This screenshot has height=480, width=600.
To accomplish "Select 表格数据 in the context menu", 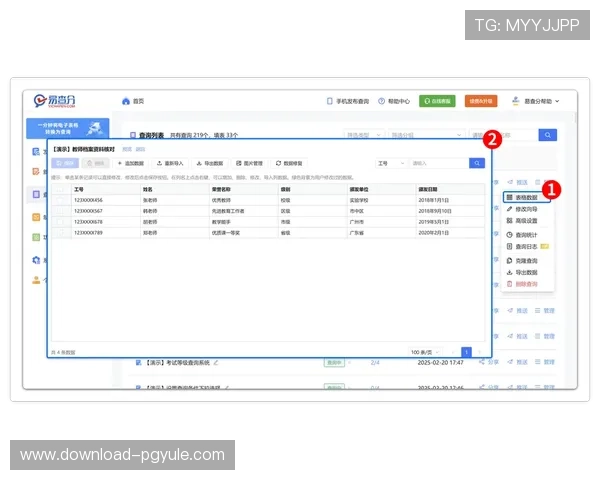I will [523, 198].
